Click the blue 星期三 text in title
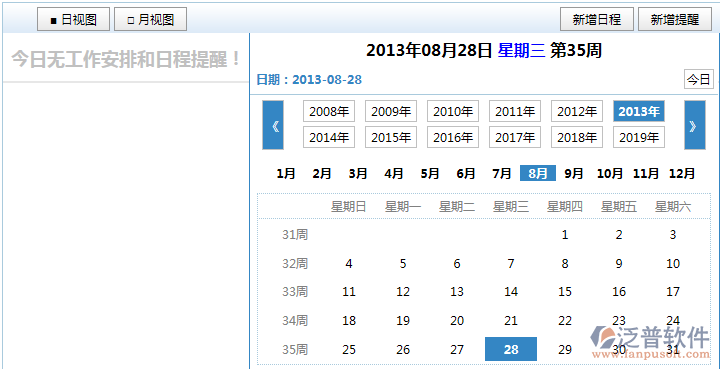 click(x=522, y=51)
